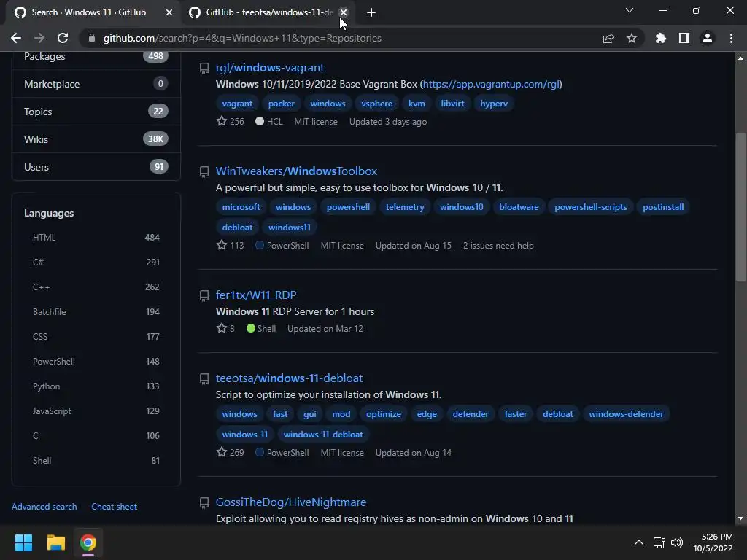Image resolution: width=747 pixels, height=560 pixels.
Task: Filter results by CSS language
Action: (x=96, y=336)
